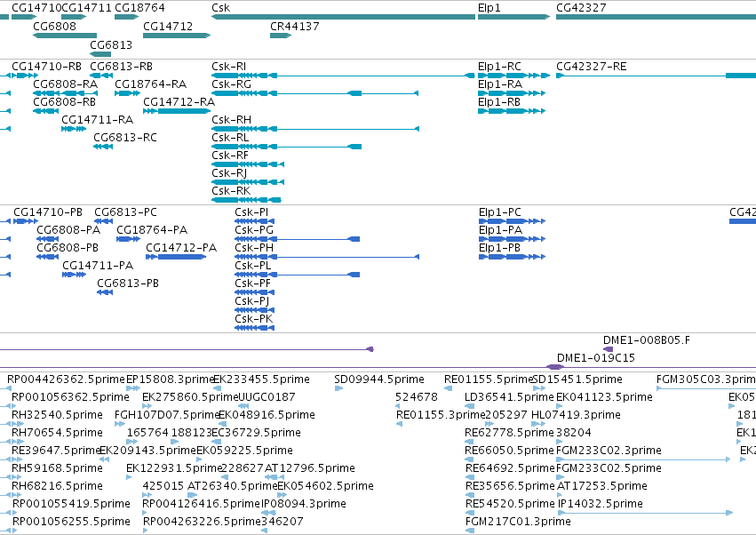The height and width of the screenshot is (535, 756).
Task: Select the Csk gene label
Action: pyautogui.click(x=221, y=8)
